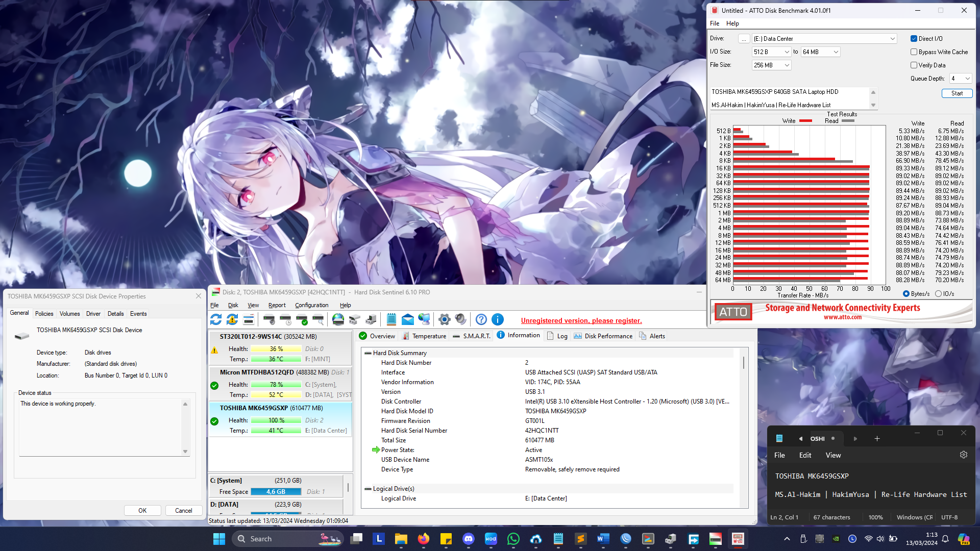Click the envelope send email icon
The height and width of the screenshot is (551, 980).
(408, 320)
